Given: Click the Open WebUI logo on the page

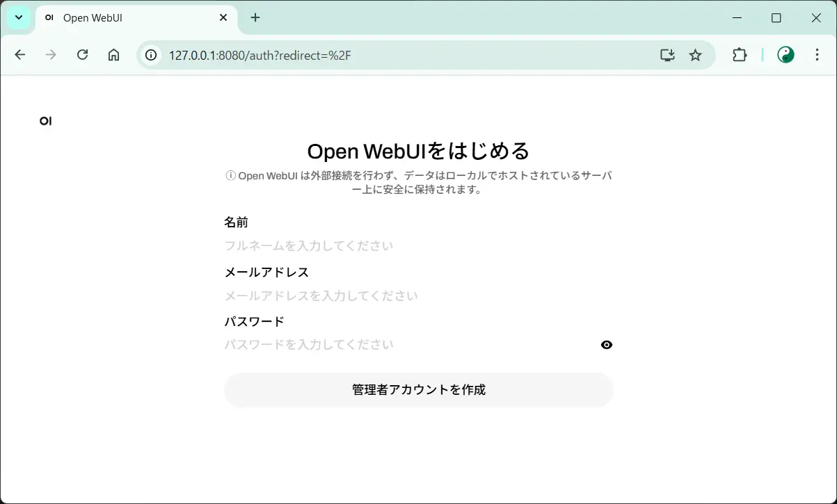Looking at the screenshot, I should click(45, 121).
